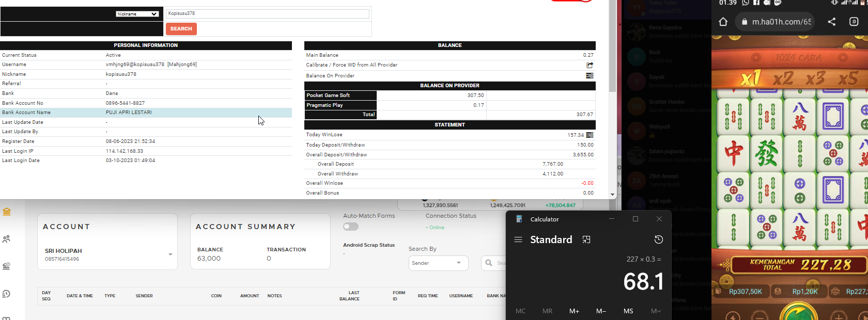Click the x2 multiplier in Mahjong game

(783, 78)
